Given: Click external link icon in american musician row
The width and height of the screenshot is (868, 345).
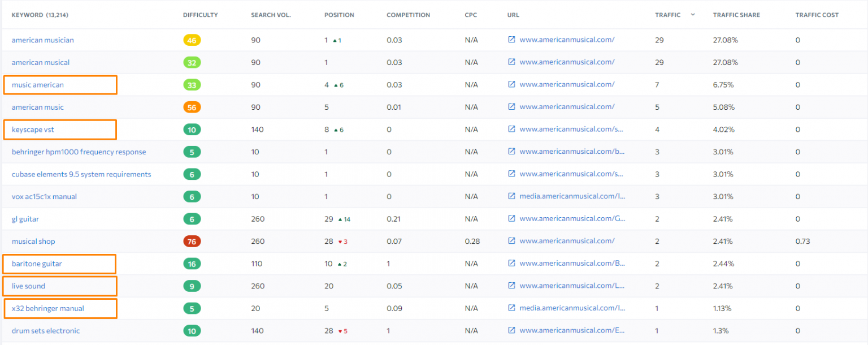Looking at the screenshot, I should (x=511, y=40).
